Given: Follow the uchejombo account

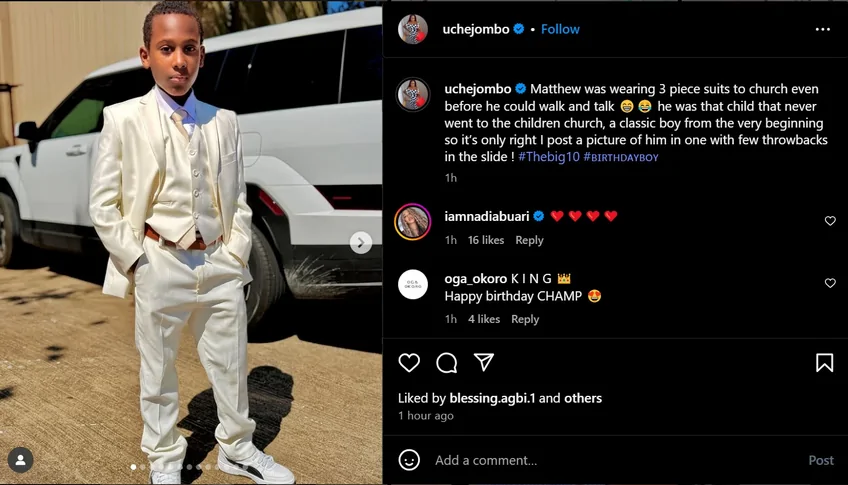Looking at the screenshot, I should 560,29.
